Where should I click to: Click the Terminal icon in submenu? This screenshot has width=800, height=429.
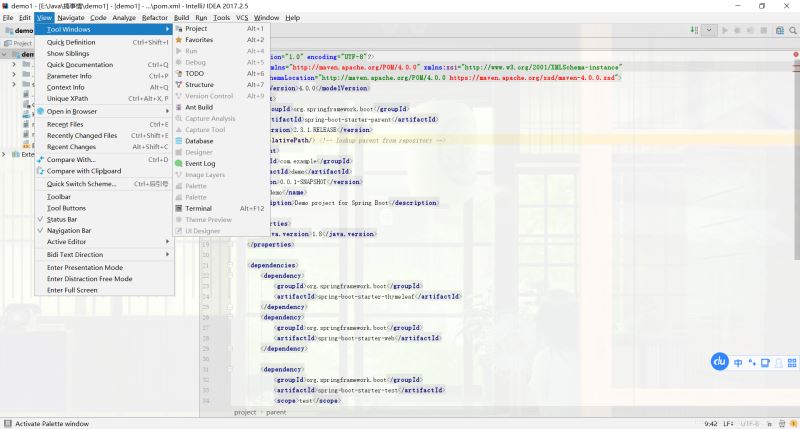(x=179, y=208)
